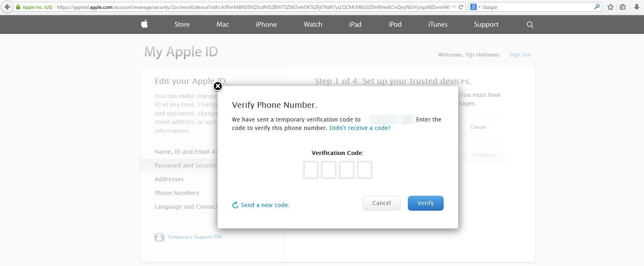Image resolution: width=644 pixels, height=266 pixels.
Task: Click the dialog's Cancel button
Action: pos(381,203)
